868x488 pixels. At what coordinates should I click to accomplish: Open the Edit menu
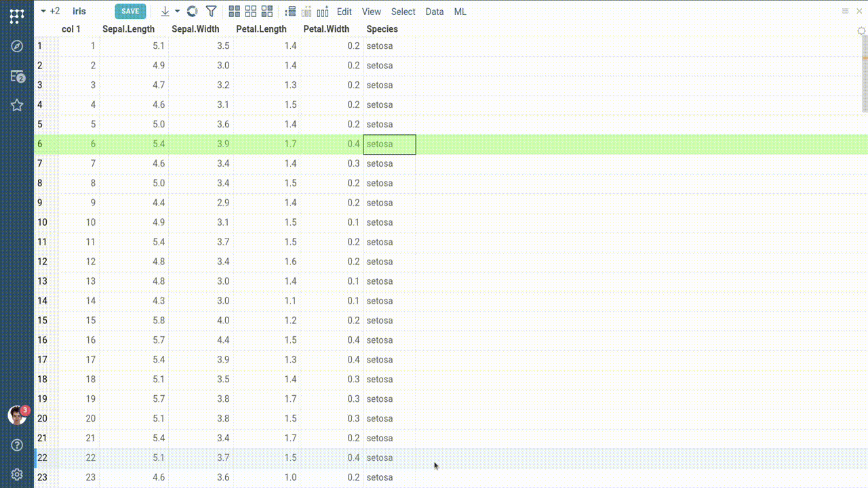coord(344,12)
